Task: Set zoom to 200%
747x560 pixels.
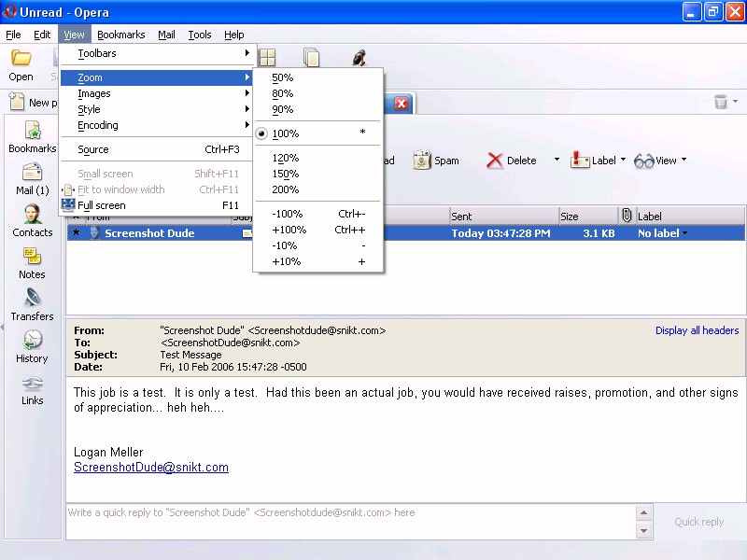Action: [x=317, y=189]
